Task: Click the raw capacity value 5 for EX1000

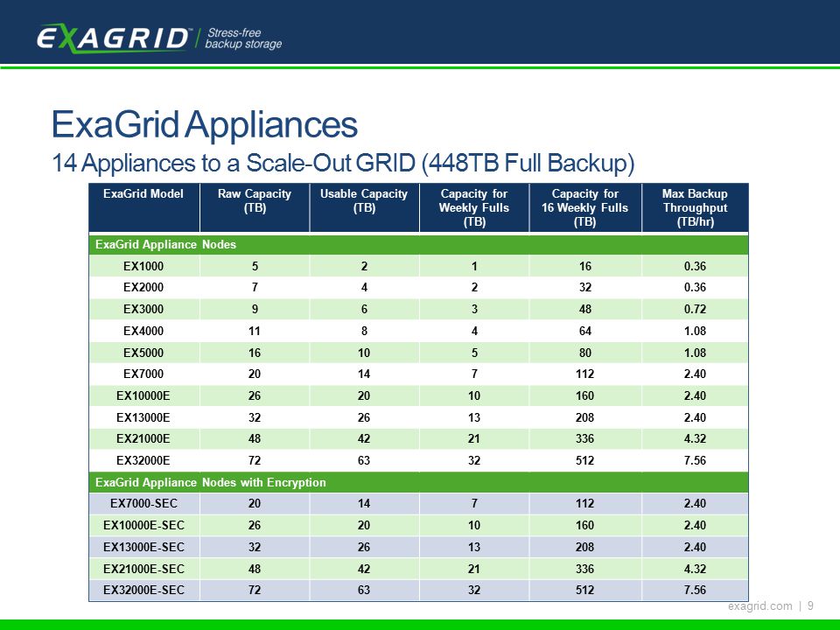Action: point(255,266)
